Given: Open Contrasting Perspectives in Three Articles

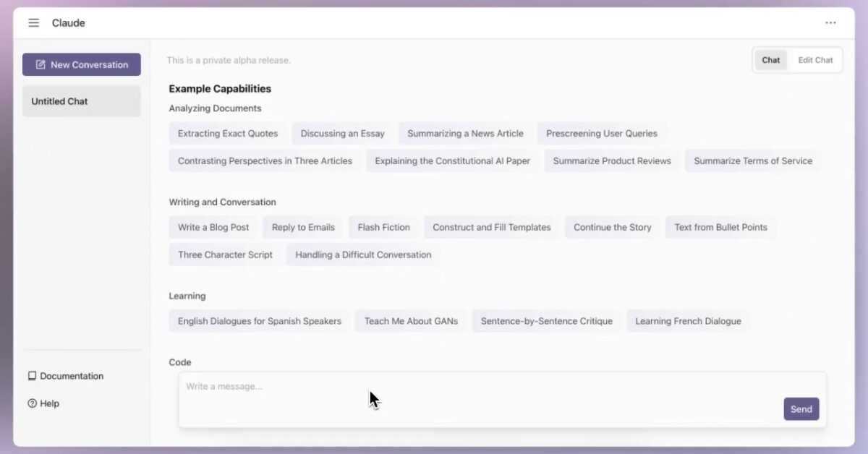Looking at the screenshot, I should [x=265, y=160].
